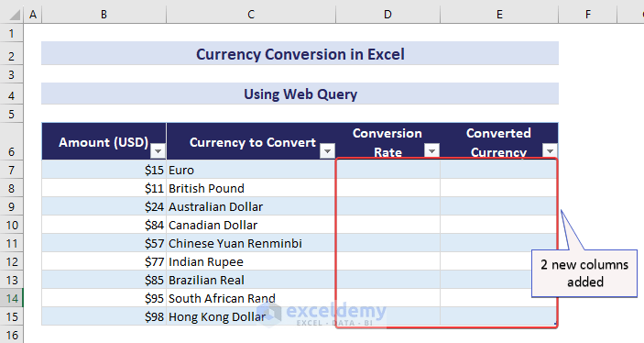
Task: Select row 11 header
Action: (x=12, y=243)
